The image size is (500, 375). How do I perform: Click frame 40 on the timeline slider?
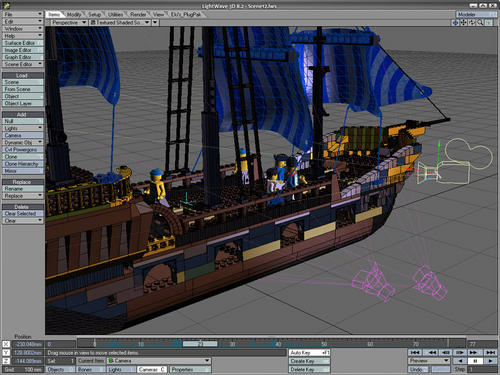pyautogui.click(x=278, y=344)
